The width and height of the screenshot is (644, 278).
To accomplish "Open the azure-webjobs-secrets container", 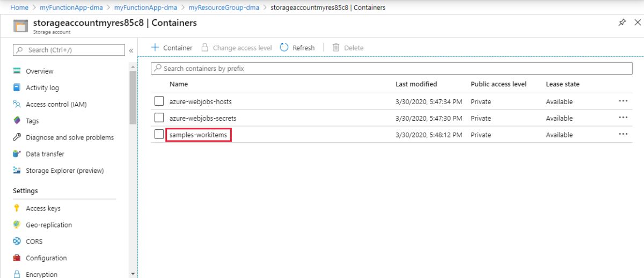I will pos(203,118).
